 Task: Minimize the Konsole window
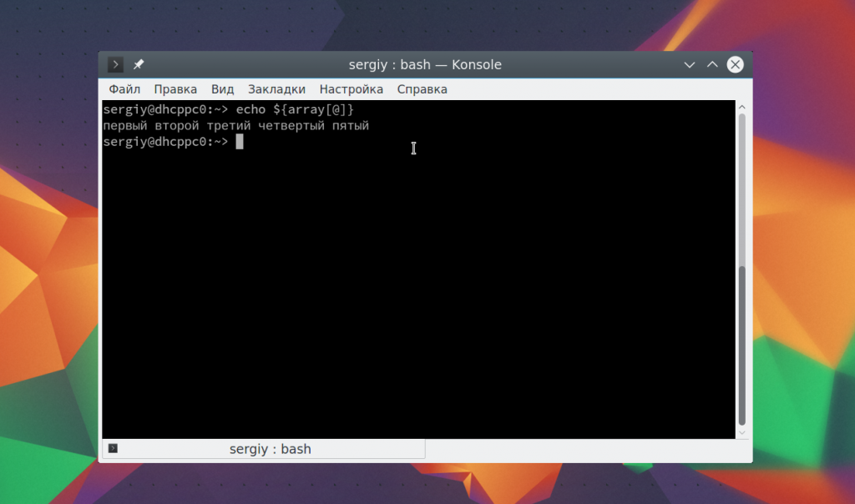point(690,65)
